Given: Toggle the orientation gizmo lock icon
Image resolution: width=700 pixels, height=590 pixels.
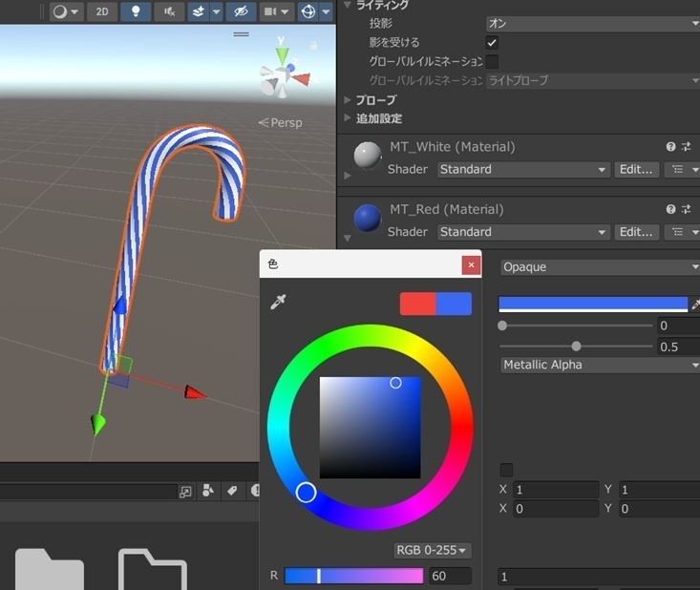Looking at the screenshot, I should (313, 45).
